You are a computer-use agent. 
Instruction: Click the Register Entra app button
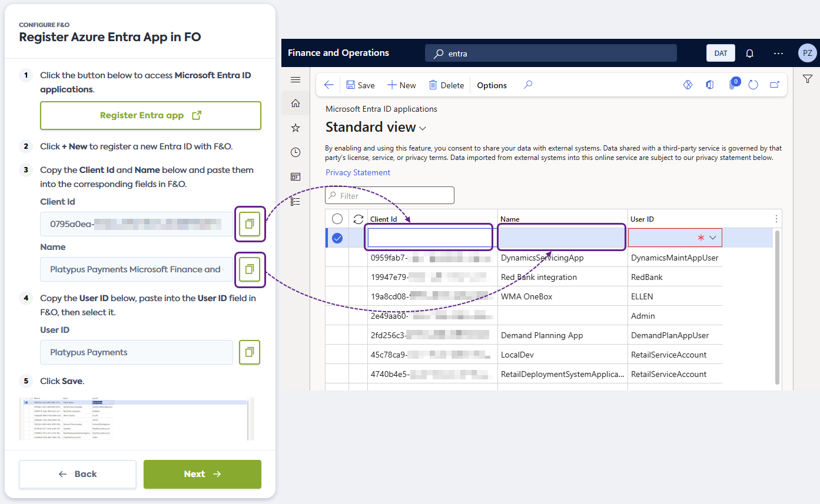[x=151, y=115]
